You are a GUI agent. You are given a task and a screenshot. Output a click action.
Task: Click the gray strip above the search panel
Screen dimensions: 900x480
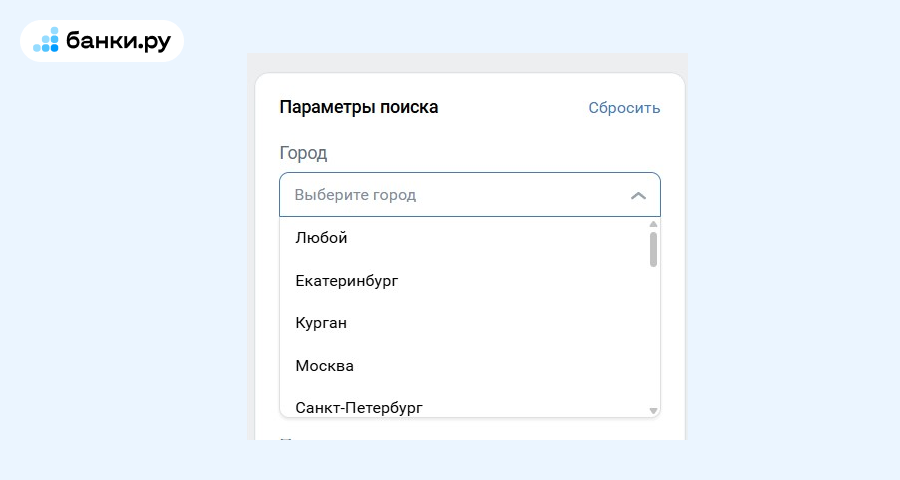467,62
